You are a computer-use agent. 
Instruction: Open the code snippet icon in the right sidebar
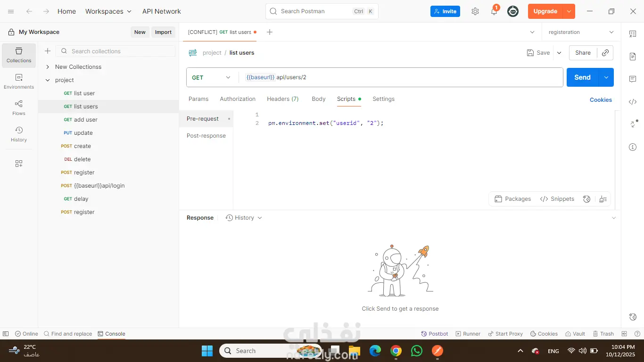point(633,102)
